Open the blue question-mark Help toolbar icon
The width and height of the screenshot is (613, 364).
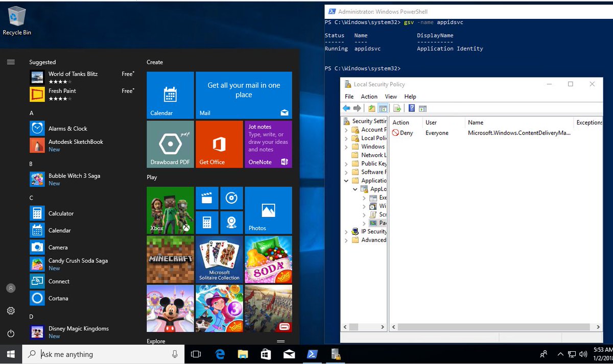[x=412, y=108]
